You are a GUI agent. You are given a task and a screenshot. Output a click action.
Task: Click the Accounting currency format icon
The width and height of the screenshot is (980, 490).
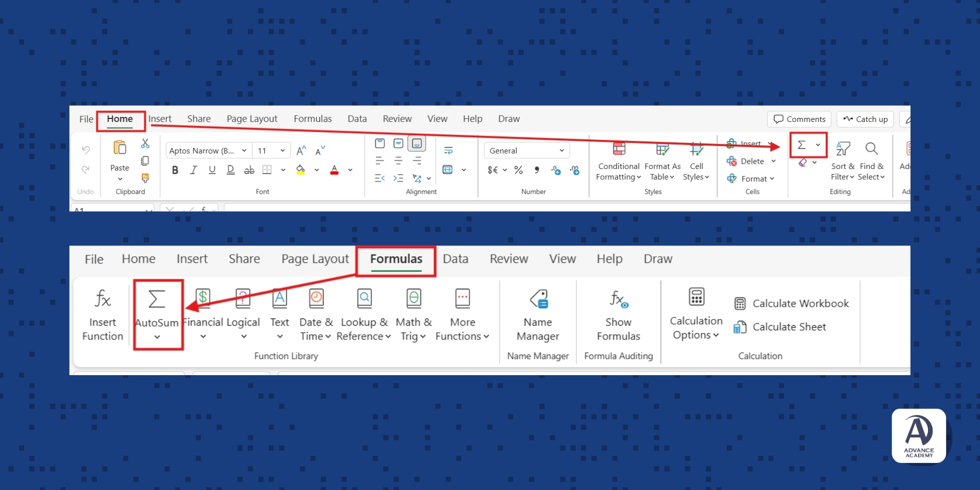493,170
